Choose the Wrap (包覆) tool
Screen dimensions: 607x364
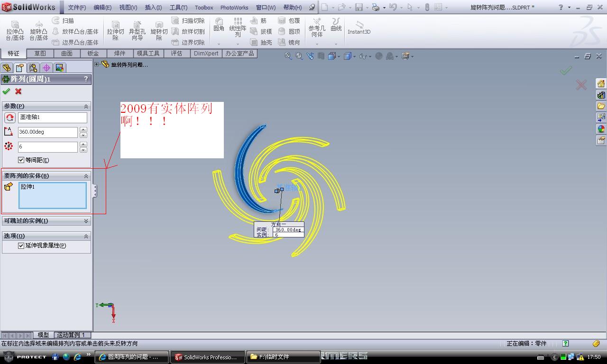click(289, 21)
